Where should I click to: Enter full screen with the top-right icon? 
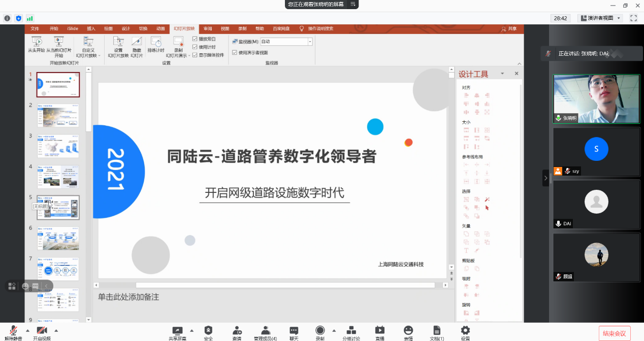[x=633, y=18]
